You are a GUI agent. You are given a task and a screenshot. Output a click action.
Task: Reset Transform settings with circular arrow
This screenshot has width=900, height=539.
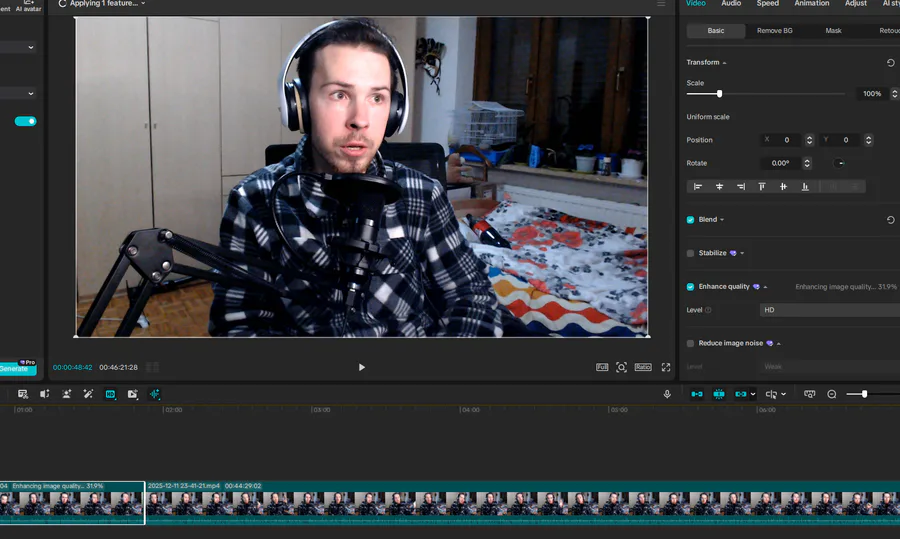890,63
